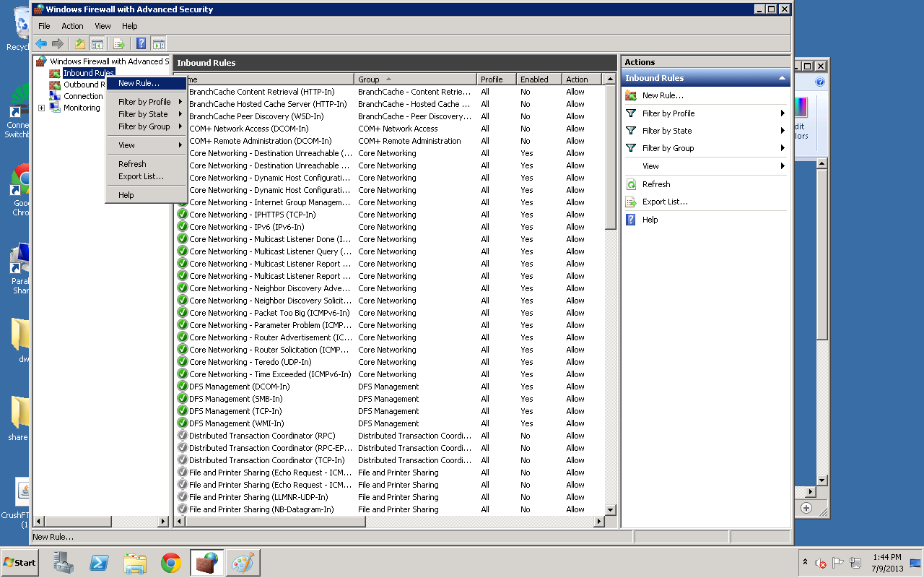This screenshot has width=924, height=578.
Task: Sort by Profile column header
Action: point(497,79)
